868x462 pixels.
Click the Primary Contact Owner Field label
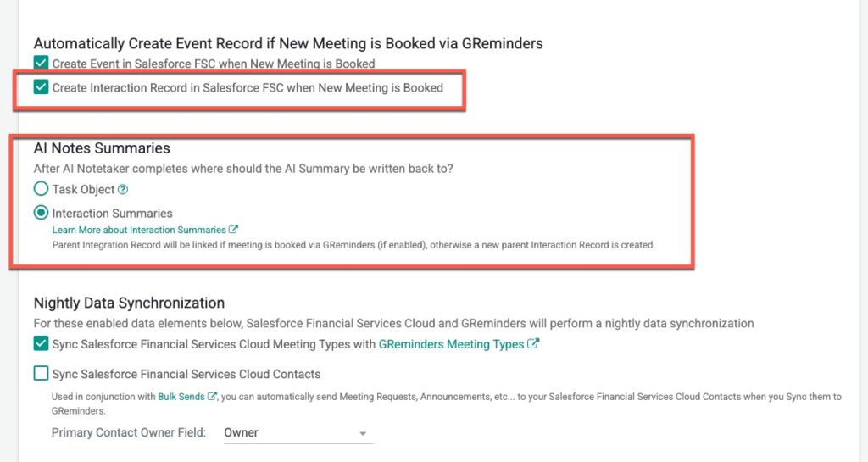[x=128, y=432]
